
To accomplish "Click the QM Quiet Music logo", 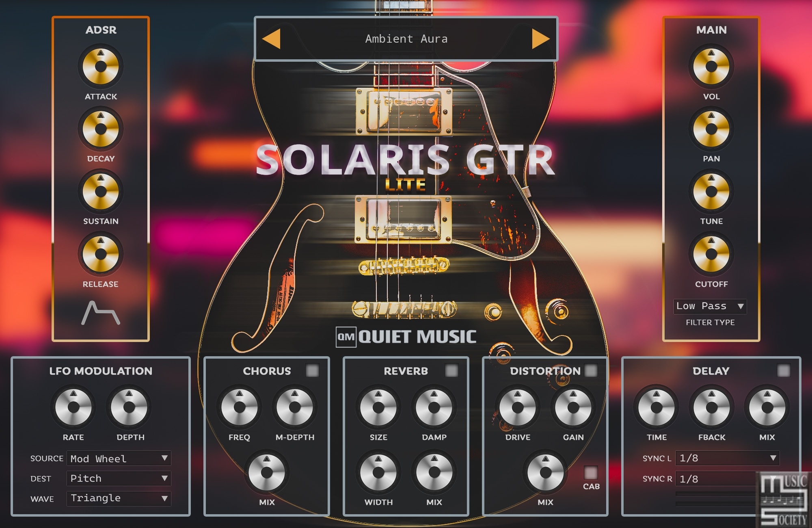I will [x=406, y=337].
